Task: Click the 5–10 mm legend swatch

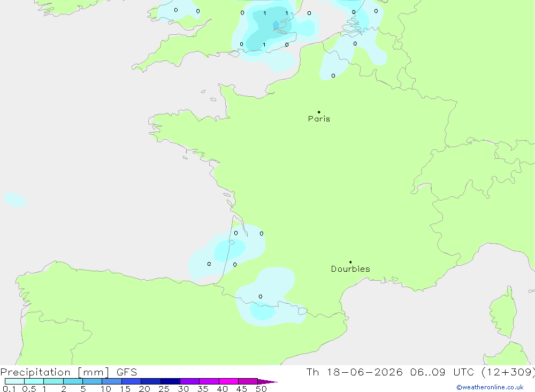Action: [92, 381]
